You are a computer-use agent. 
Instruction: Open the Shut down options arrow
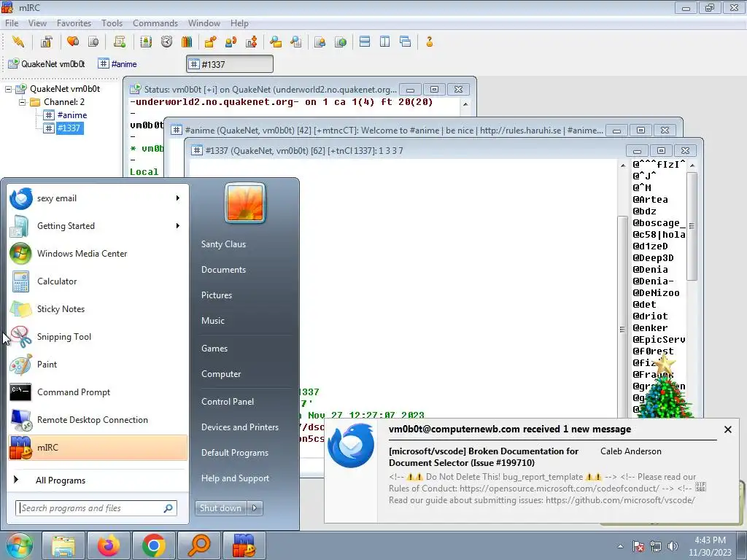click(255, 508)
